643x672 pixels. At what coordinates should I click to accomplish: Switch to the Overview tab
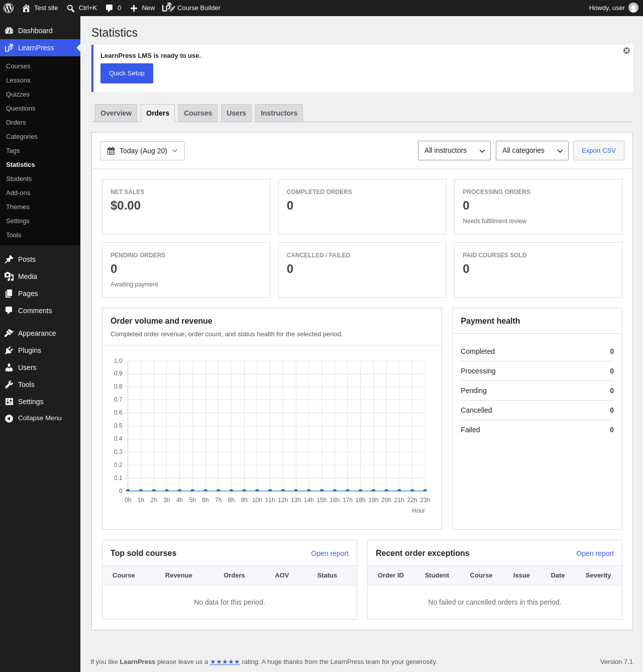click(x=116, y=113)
